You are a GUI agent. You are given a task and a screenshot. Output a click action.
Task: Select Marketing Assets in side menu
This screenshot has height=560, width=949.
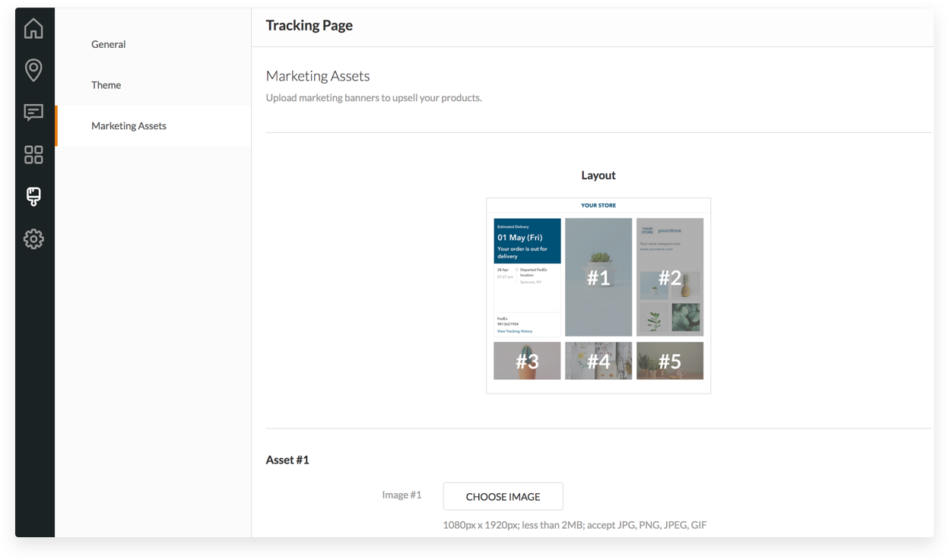[x=129, y=126]
